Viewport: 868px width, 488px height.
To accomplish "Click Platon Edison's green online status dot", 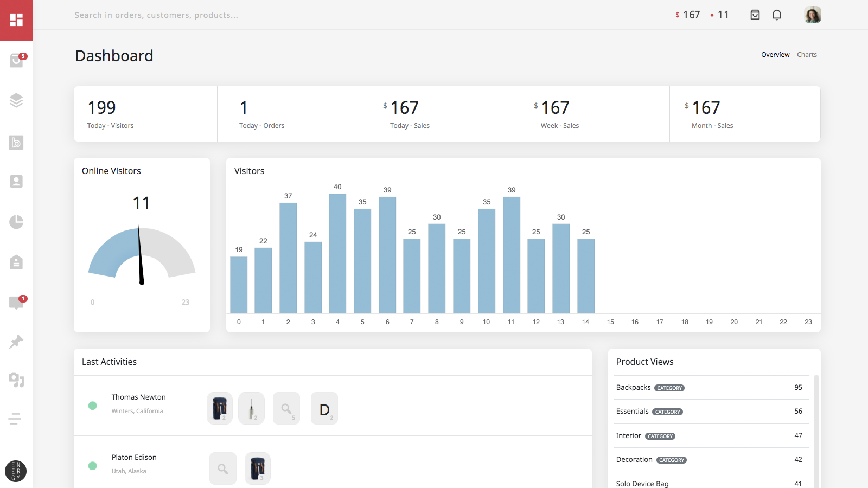I will (93, 466).
